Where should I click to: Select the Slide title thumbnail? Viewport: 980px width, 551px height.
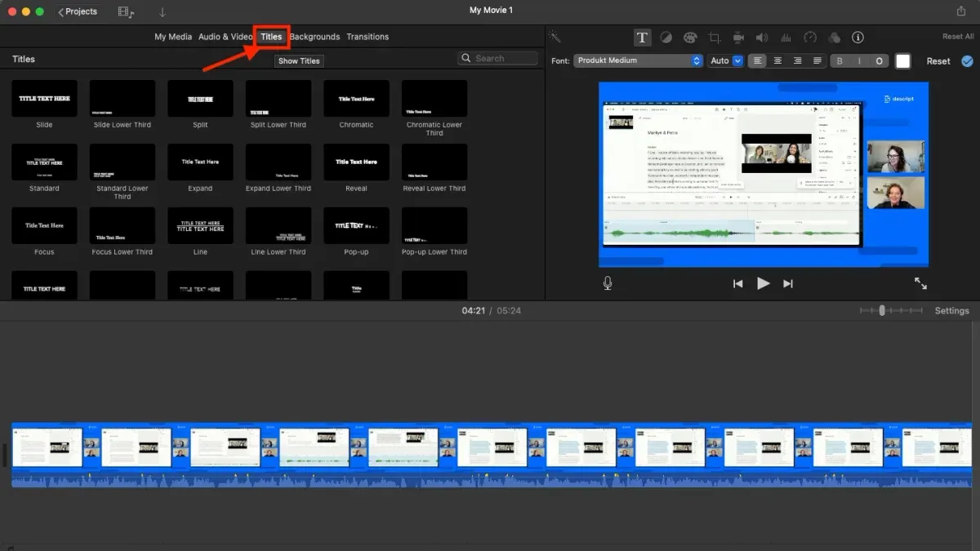click(x=44, y=98)
